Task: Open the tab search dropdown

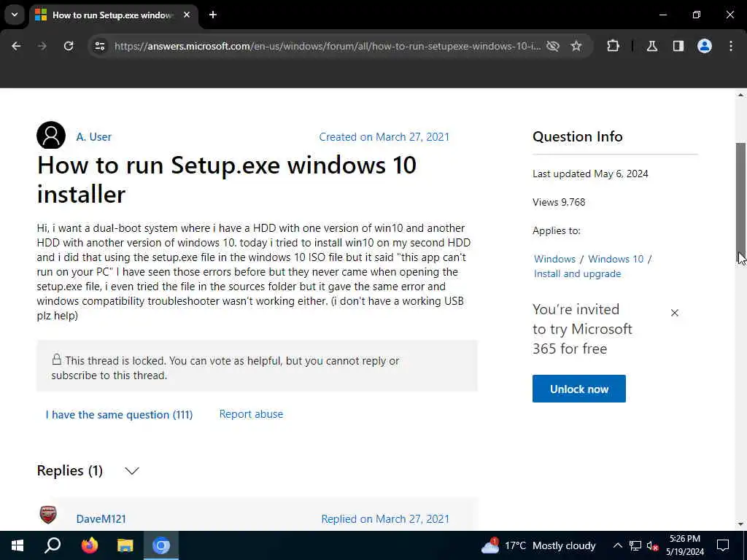Action: [x=15, y=15]
